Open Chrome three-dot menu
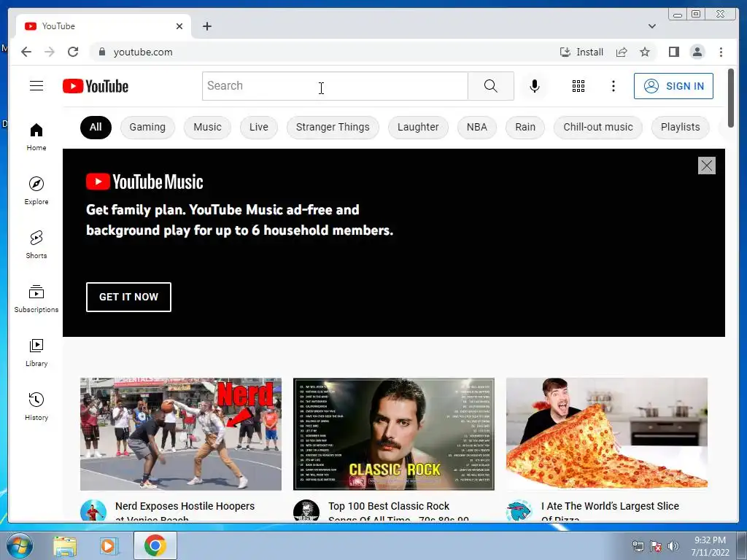Viewport: 747px width, 560px height. click(721, 52)
